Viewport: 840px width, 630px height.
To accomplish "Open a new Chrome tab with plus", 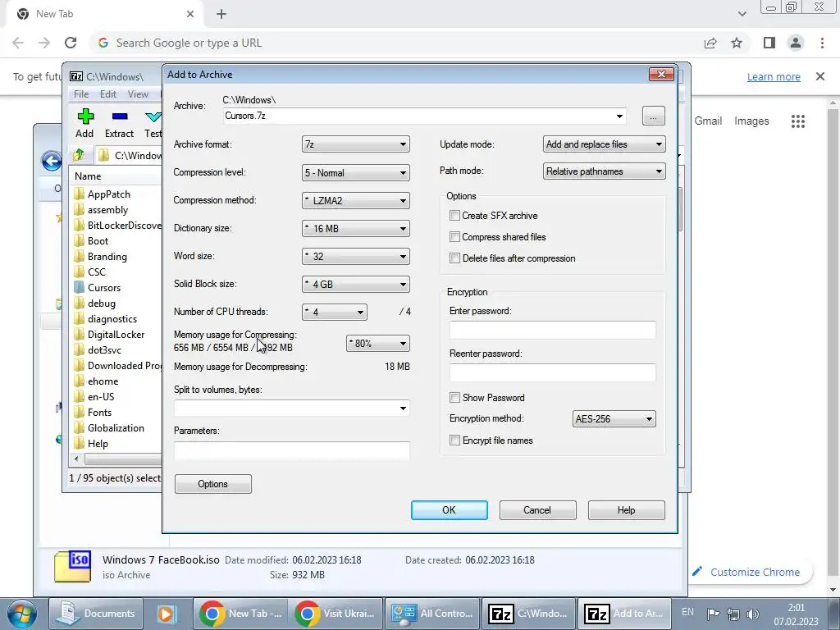I will pyautogui.click(x=221, y=14).
